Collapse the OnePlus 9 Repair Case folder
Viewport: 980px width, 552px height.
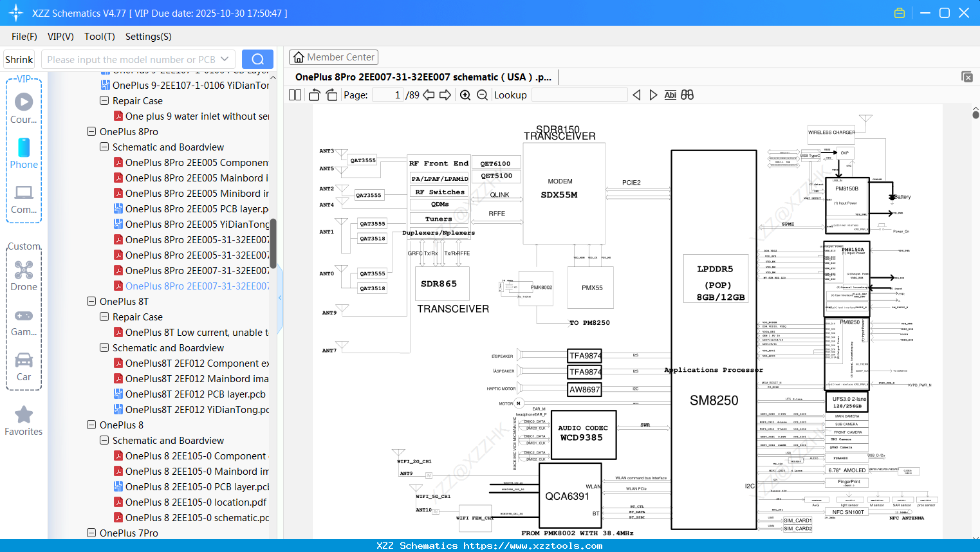[104, 101]
